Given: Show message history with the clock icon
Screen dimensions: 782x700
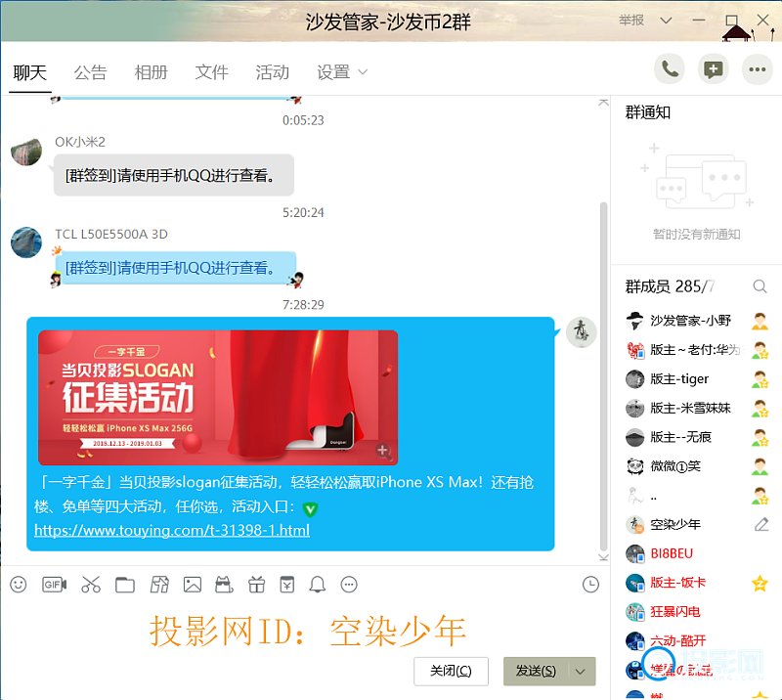Looking at the screenshot, I should pos(590,585).
